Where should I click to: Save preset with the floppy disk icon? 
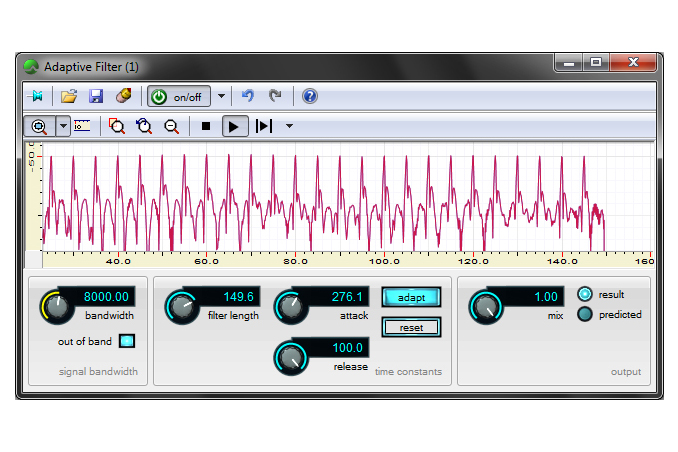pos(96,96)
